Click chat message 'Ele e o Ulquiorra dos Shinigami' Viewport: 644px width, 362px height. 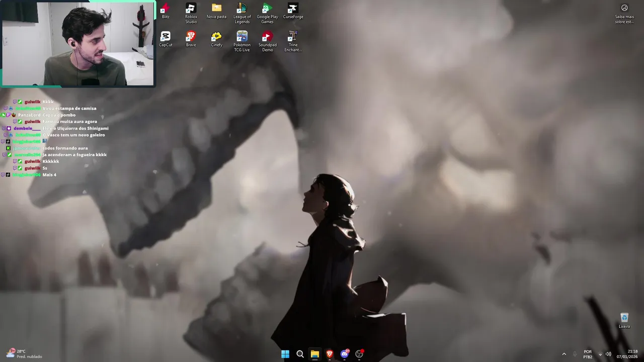[75, 128]
